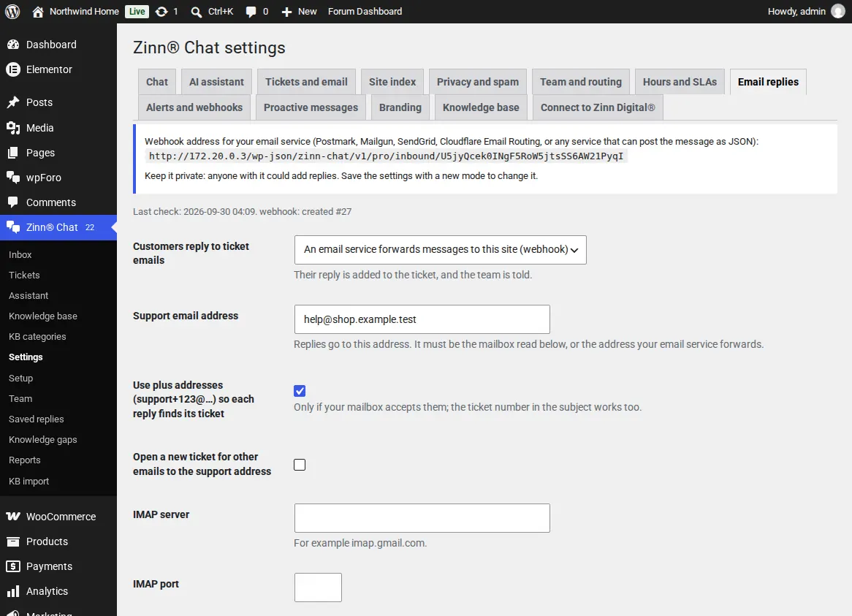Screen dimensions: 852x616
Task: Switch to the Site index tab
Action: (392, 82)
